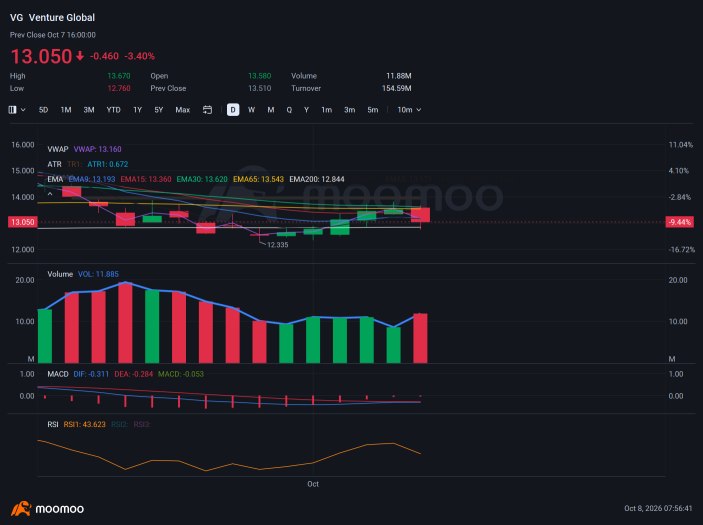Screen dimensions: 703x525
Task: Expand the chart layout dropdown arrow
Action: pos(23,110)
